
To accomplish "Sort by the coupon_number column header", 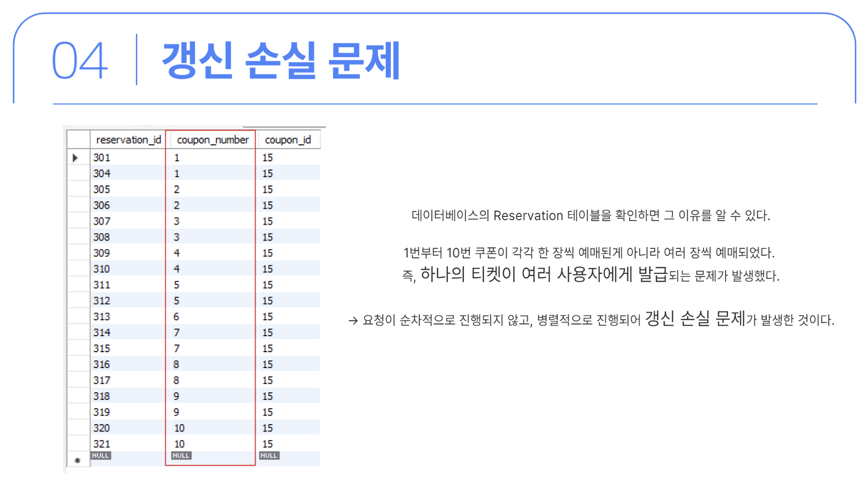I will [x=212, y=140].
